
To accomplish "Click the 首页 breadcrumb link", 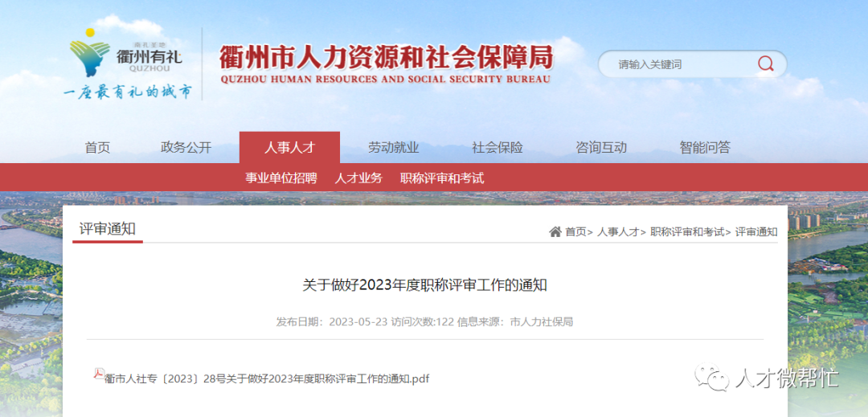I will 576,232.
